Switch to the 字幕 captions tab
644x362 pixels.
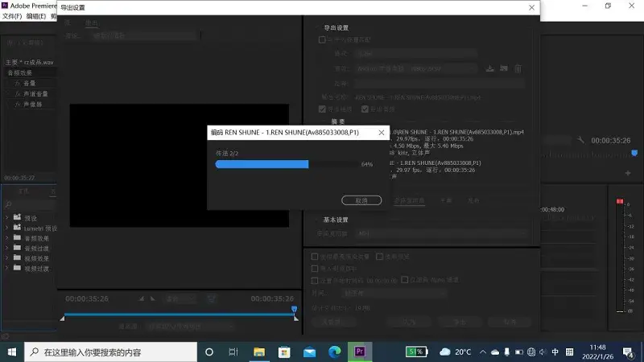click(x=446, y=200)
